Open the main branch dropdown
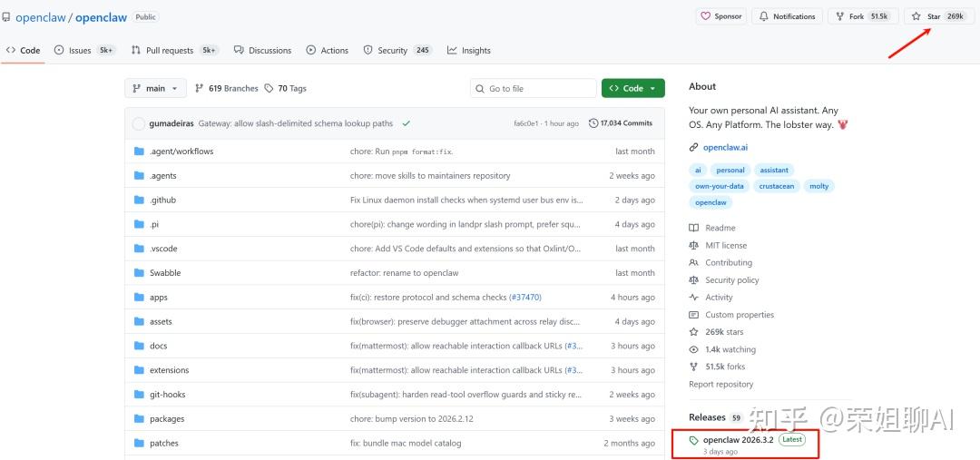This screenshot has width=980, height=460. pos(155,88)
